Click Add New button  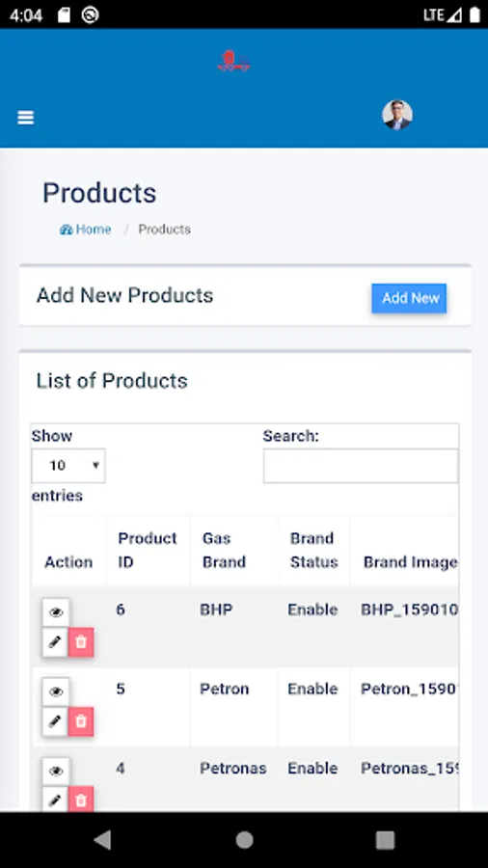[409, 298]
